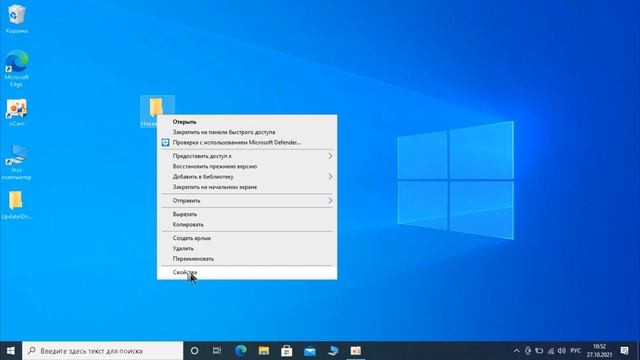Expand the Отправить submenu
Screen dimensions: 640x360
pyautogui.click(x=247, y=200)
